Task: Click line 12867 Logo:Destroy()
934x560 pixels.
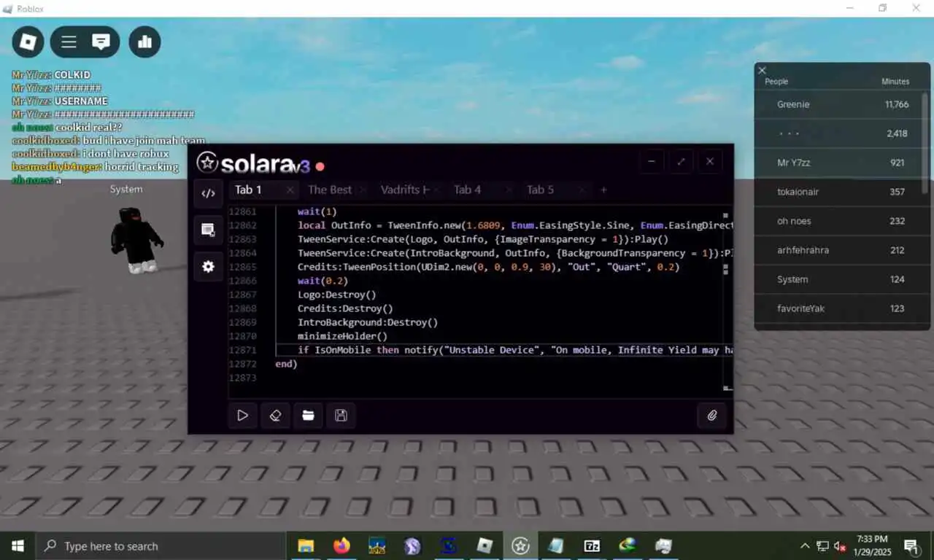Action: [336, 295]
